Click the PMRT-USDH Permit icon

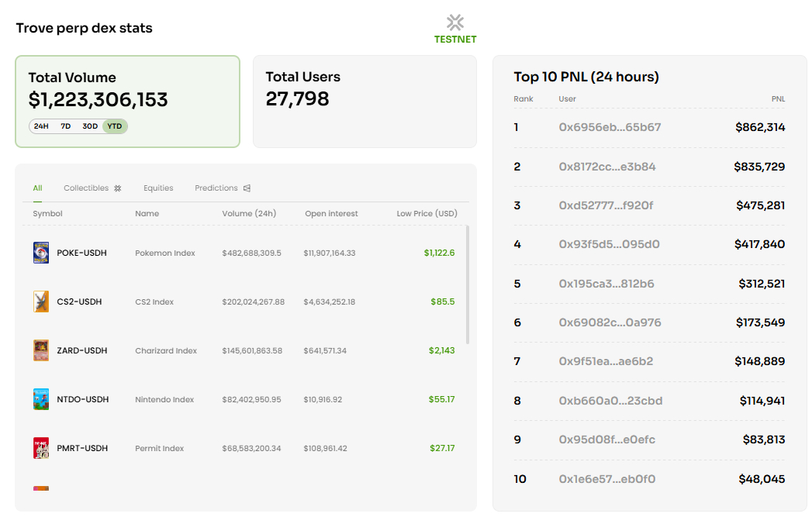click(x=41, y=448)
